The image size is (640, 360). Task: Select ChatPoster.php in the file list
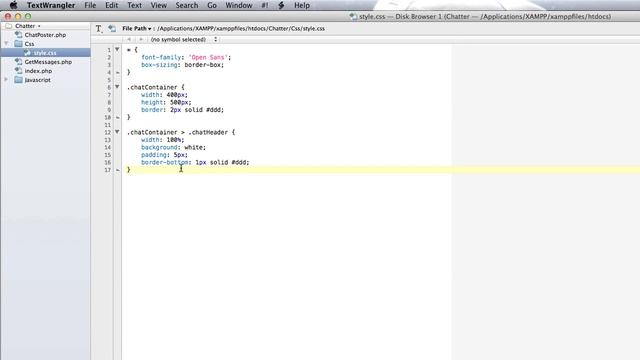click(x=45, y=35)
